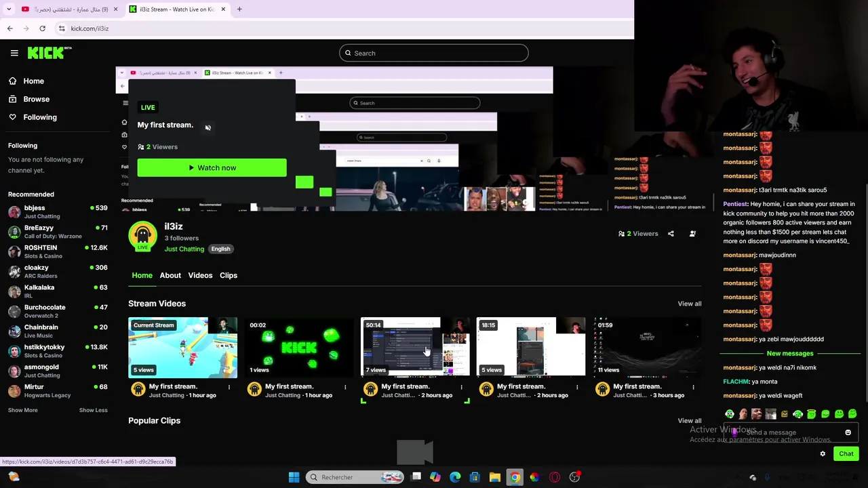View all Popular Clips

(x=689, y=421)
